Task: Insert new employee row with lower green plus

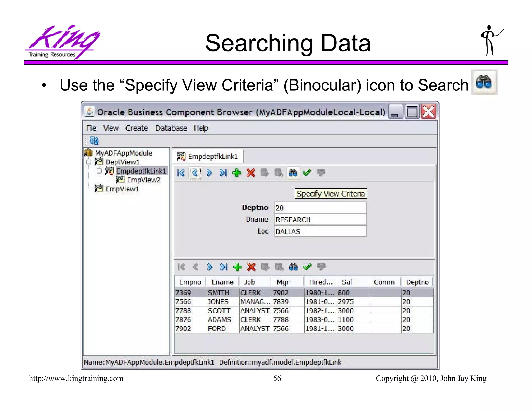Action: click(237, 267)
